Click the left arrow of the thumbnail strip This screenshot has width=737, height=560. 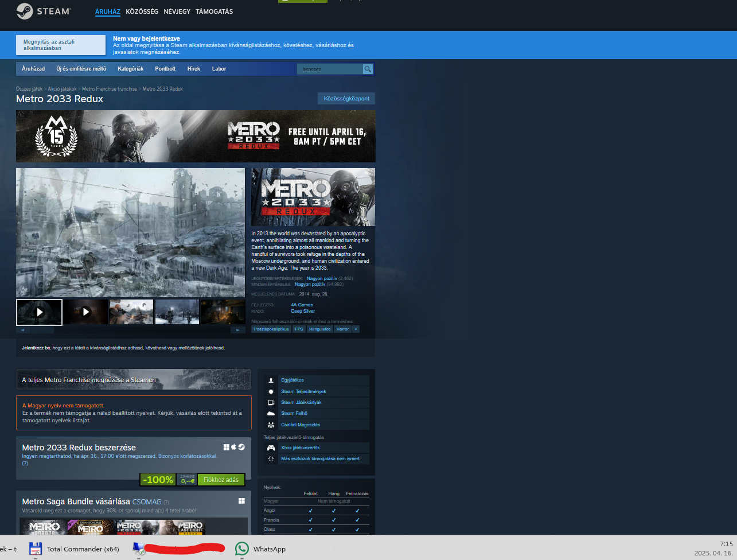click(23, 330)
